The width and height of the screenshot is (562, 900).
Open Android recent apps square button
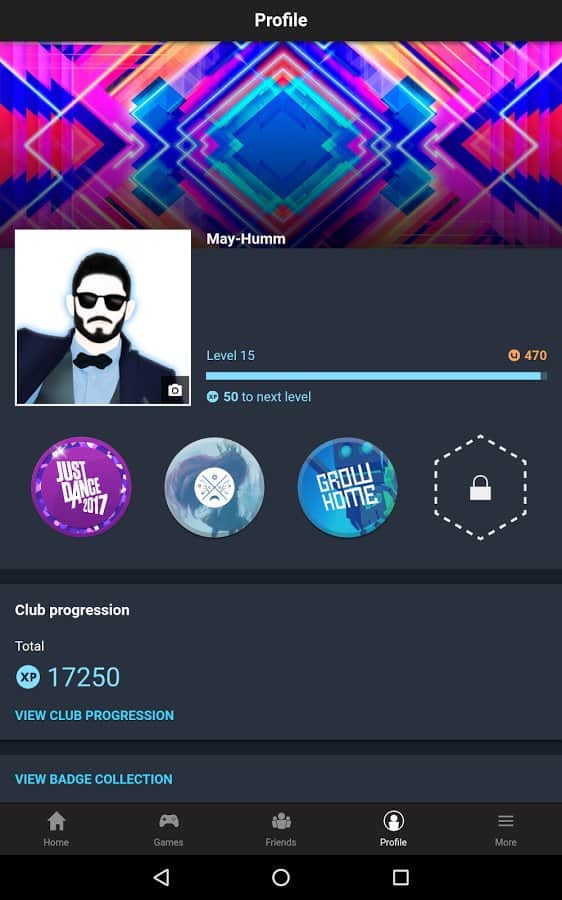tap(400, 877)
